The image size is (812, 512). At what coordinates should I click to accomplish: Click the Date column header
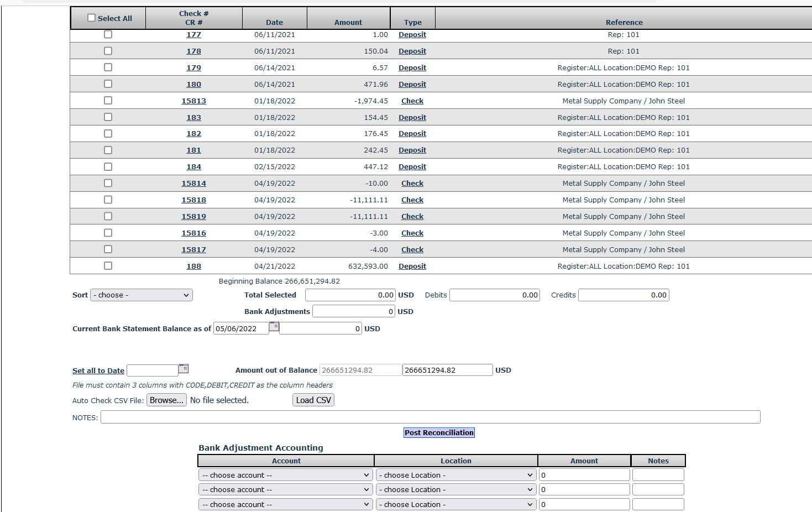pos(274,23)
